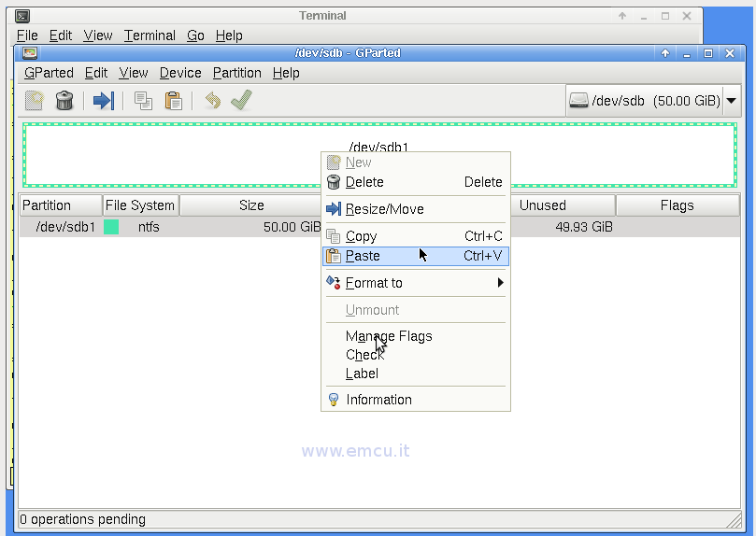756x536 pixels.
Task: Open the GParted menu in menu bar
Action: click(49, 73)
